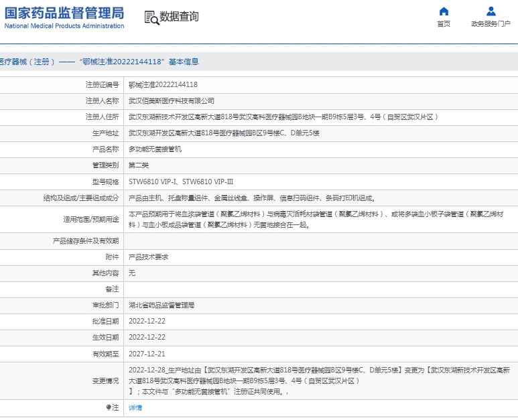The height and width of the screenshot is (420, 518).
Task: Click the expiry date 2027-12-21
Action: [x=147, y=354]
